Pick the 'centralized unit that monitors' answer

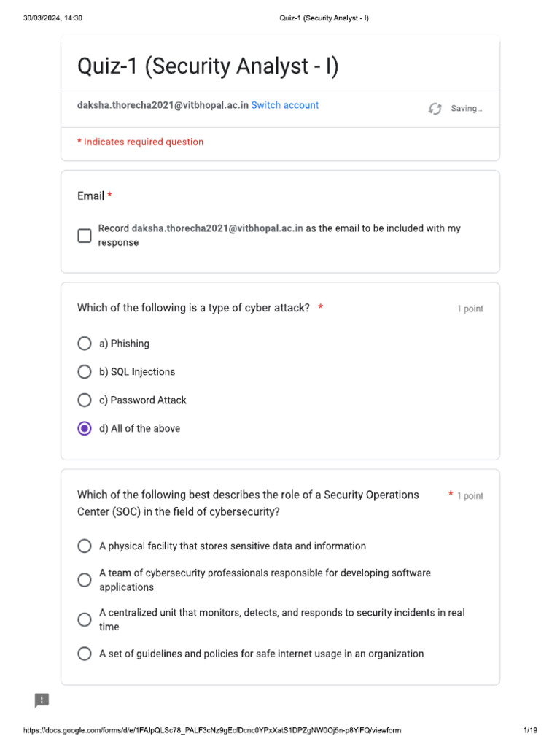(x=85, y=619)
